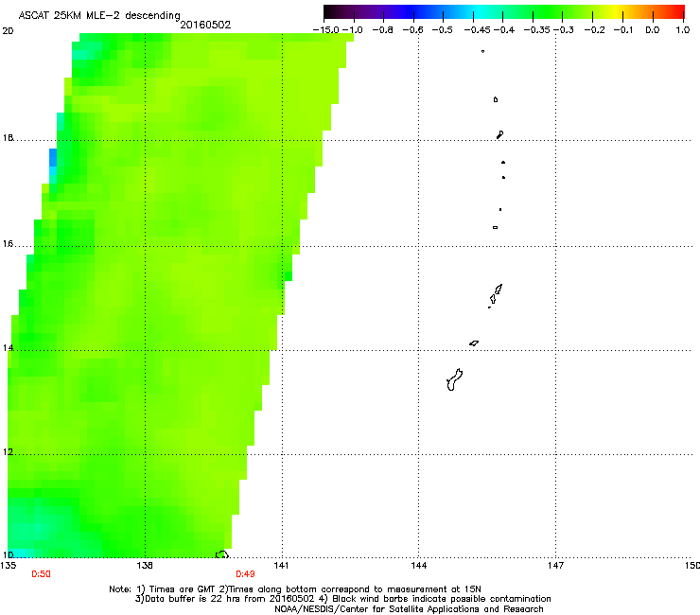The image size is (700, 615).
Task: Click the longitude label 141
Action: pos(281,566)
